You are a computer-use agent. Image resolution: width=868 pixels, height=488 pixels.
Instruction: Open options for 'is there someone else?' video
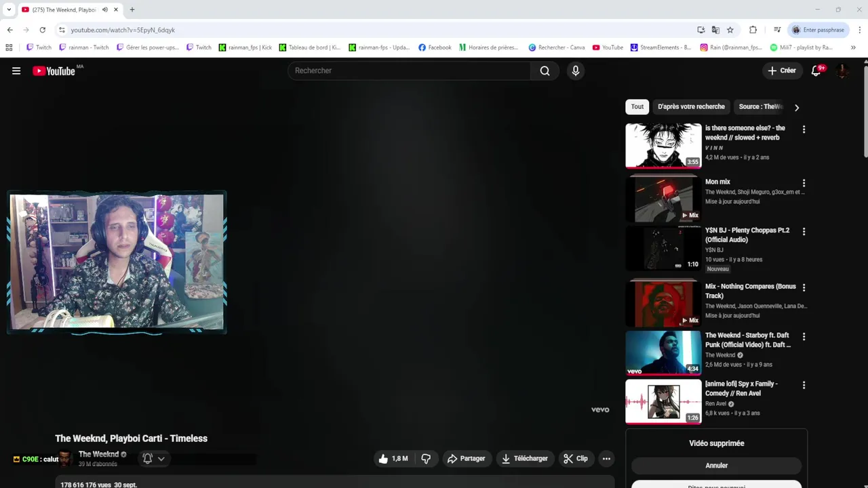[x=804, y=129]
